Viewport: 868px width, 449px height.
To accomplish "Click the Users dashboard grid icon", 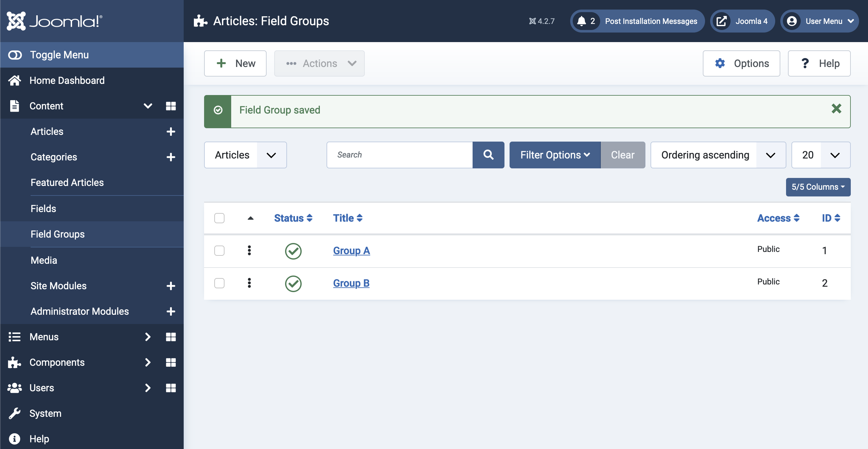I will [x=171, y=388].
